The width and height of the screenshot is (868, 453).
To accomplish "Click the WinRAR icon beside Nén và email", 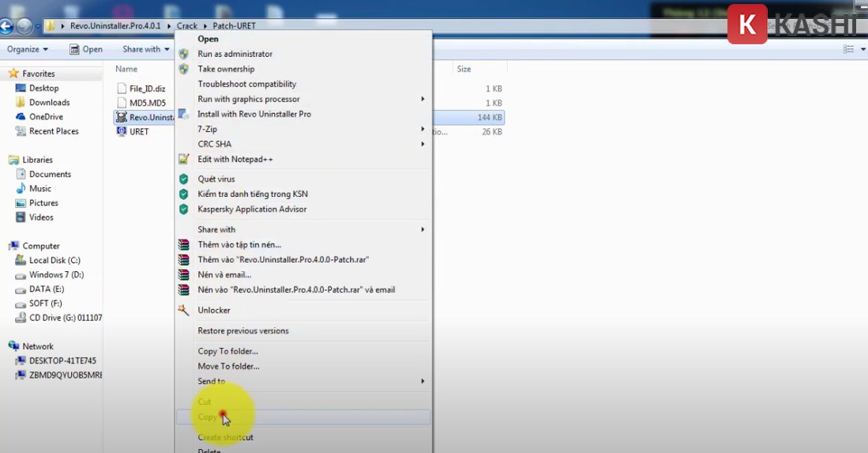I will pyautogui.click(x=184, y=274).
